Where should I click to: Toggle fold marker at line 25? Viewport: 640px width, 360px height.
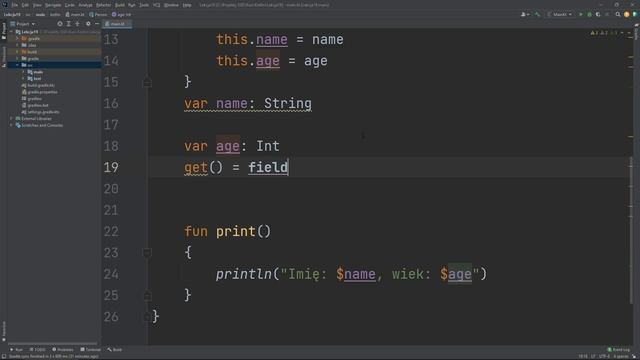(147, 295)
